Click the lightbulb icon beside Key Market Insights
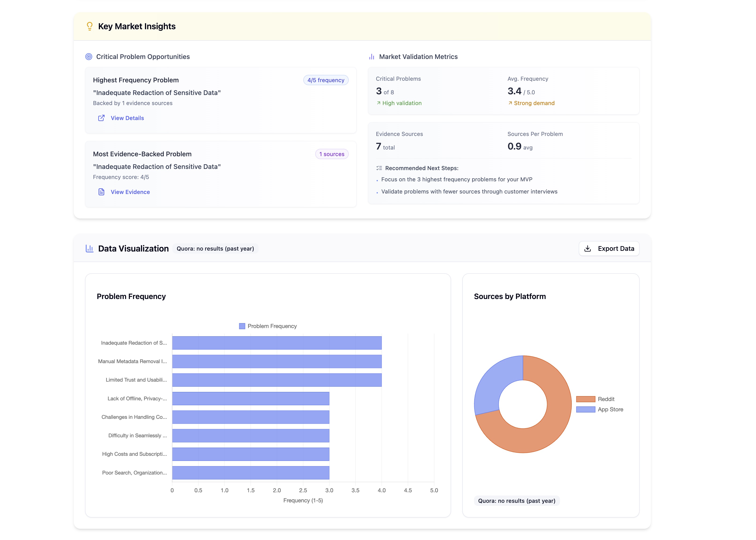Image resolution: width=756 pixels, height=540 pixels. [x=89, y=26]
